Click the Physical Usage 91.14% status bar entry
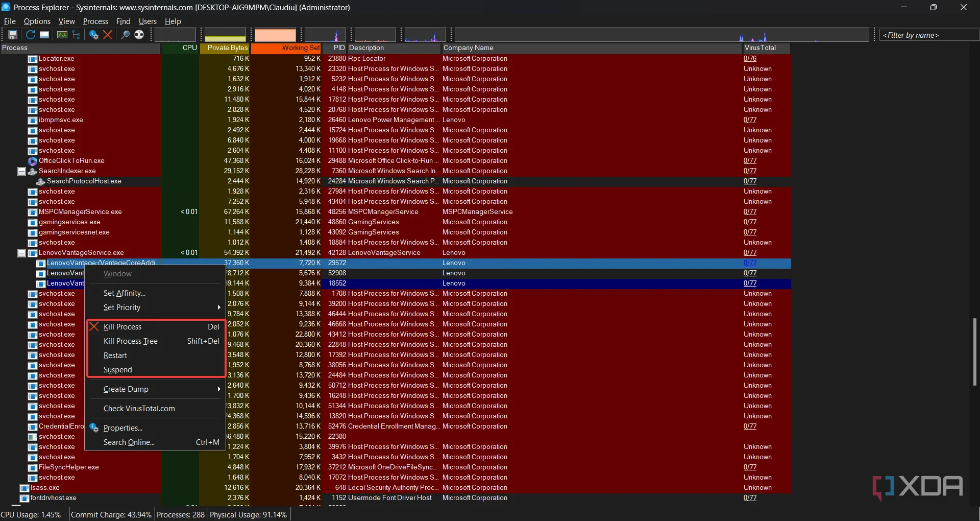Viewport: 980px width, 521px height. (249, 515)
